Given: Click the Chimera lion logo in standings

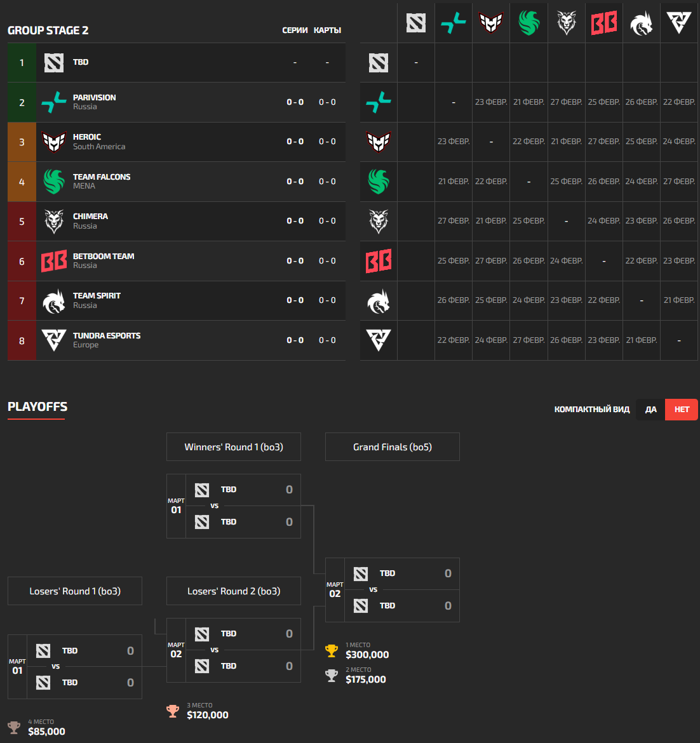Looking at the screenshot, I should pos(54,221).
